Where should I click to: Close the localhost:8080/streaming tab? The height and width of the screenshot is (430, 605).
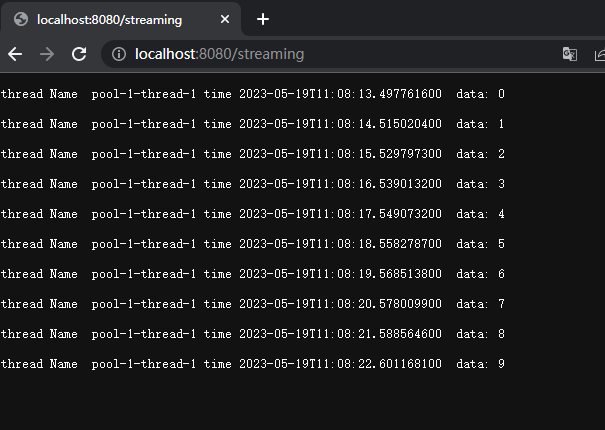225,19
